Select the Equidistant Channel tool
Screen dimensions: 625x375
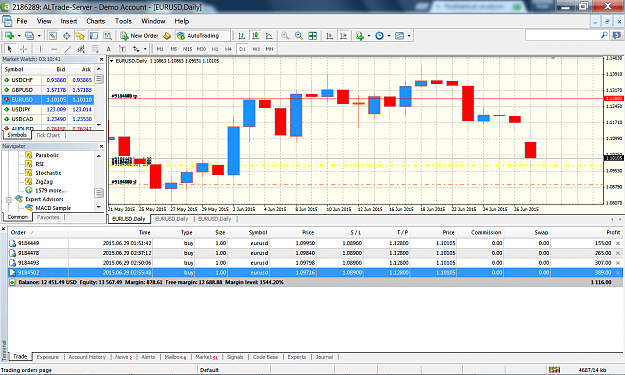(81, 49)
